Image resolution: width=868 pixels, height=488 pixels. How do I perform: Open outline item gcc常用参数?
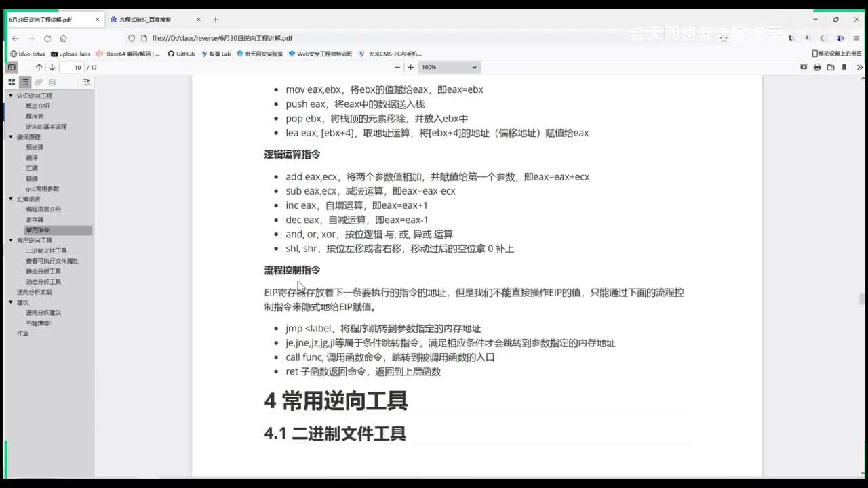click(x=42, y=189)
